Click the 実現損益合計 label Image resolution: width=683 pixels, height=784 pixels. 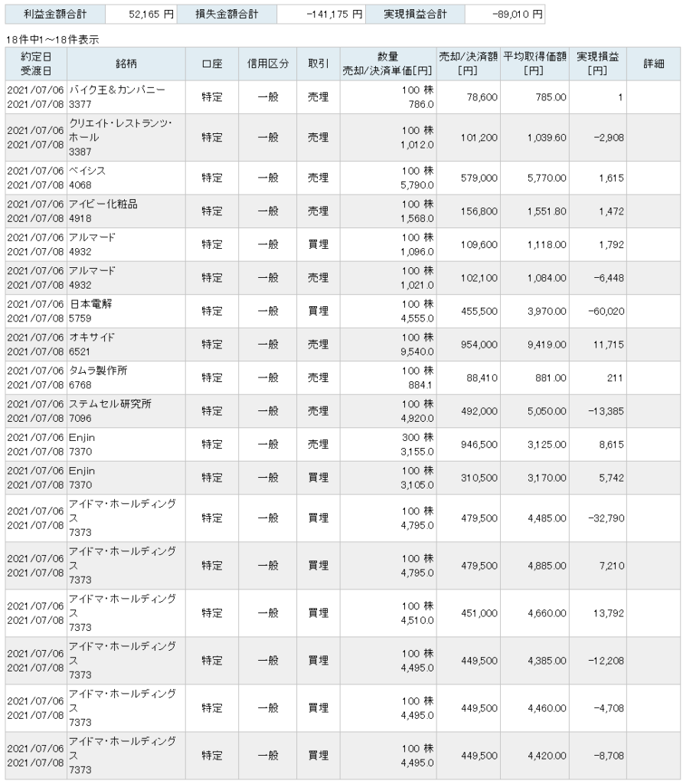[x=415, y=15]
